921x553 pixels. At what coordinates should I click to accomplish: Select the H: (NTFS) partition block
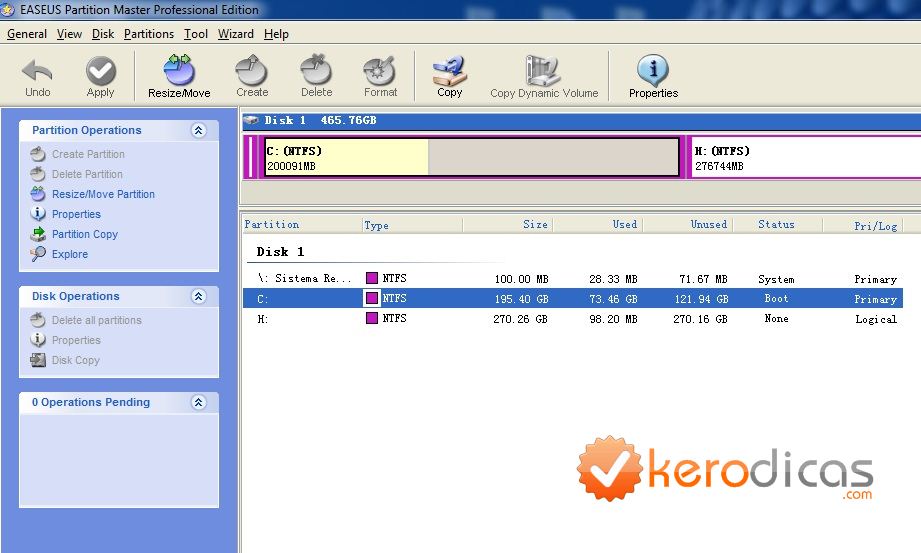coord(806,157)
